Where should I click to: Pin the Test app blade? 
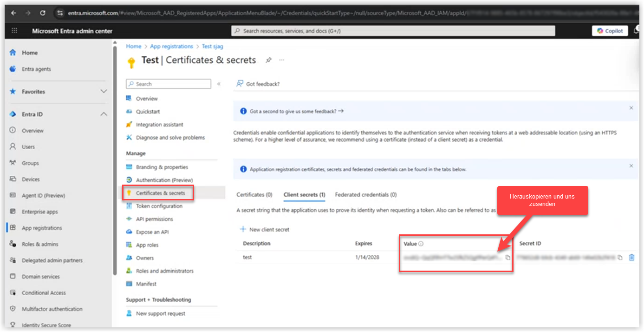pyautogui.click(x=268, y=60)
